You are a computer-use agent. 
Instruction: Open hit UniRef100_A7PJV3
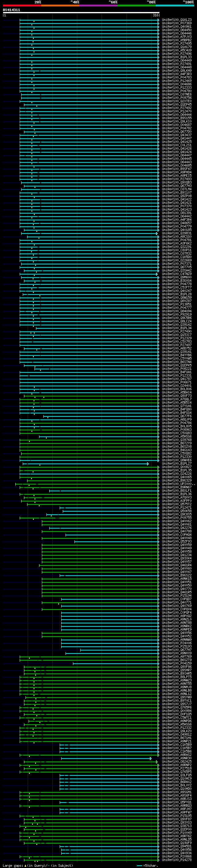click(x=177, y=37)
